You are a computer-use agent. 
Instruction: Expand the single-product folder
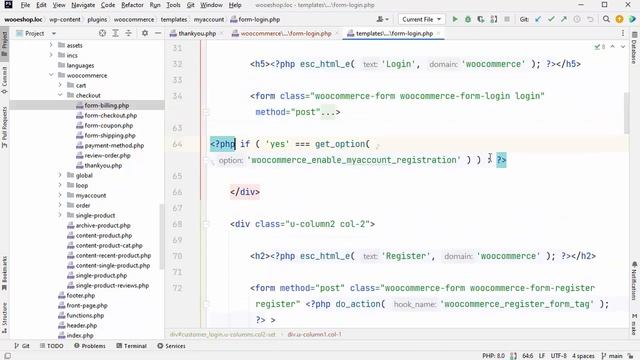click(x=60, y=215)
